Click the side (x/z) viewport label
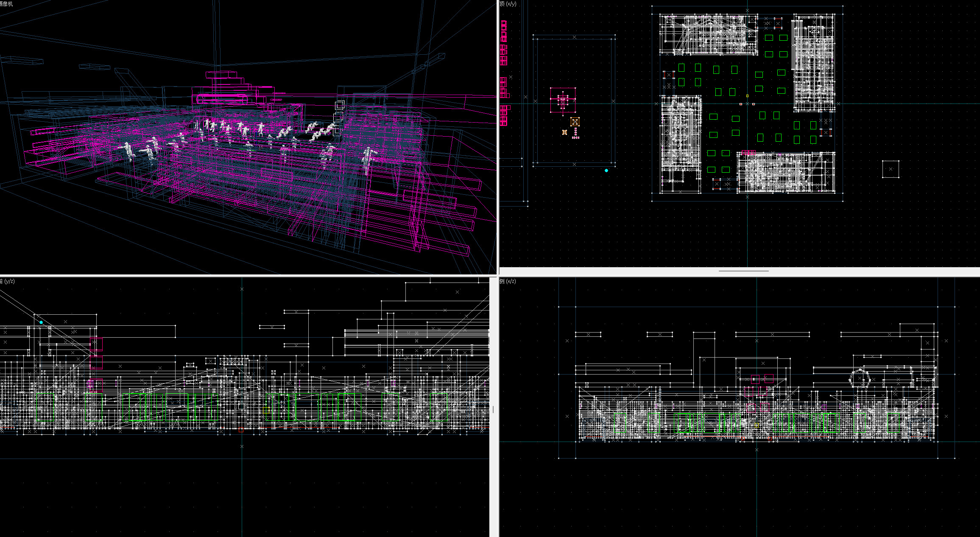 [508, 281]
